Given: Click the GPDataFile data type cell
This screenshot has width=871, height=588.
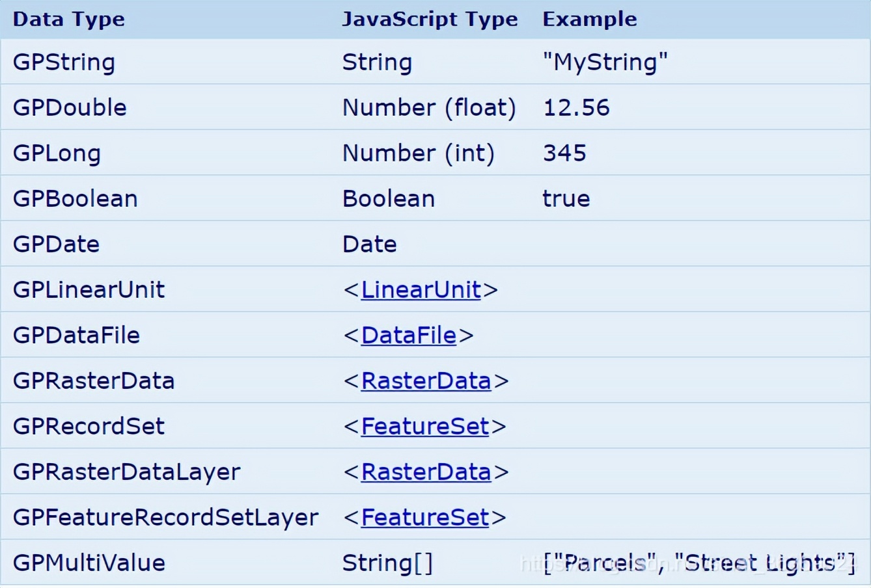Looking at the screenshot, I should pos(76,335).
